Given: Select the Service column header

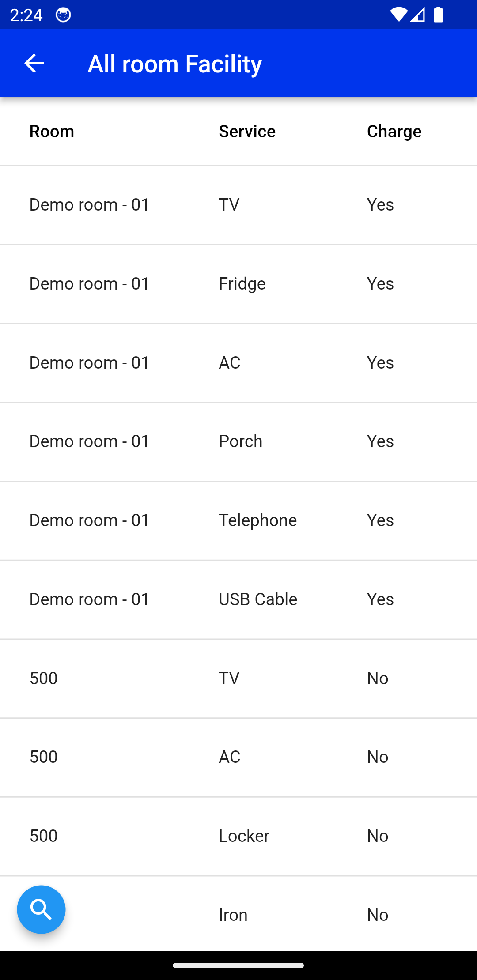Looking at the screenshot, I should (x=247, y=132).
